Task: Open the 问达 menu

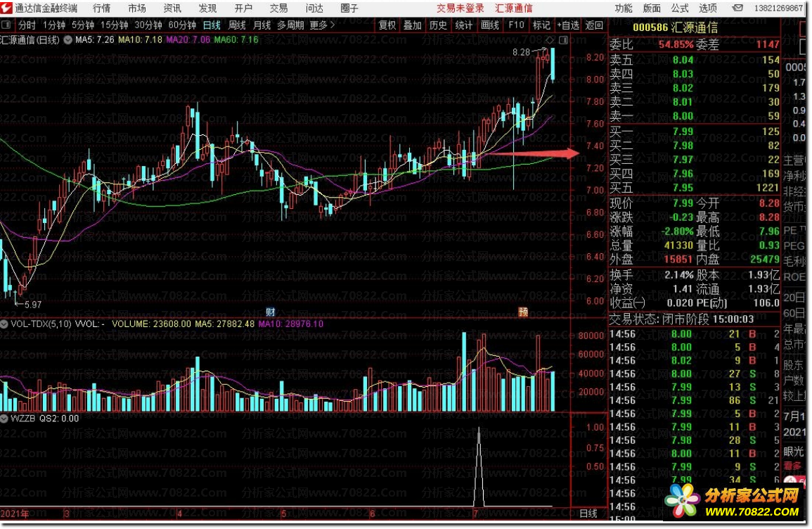Action: [314, 8]
